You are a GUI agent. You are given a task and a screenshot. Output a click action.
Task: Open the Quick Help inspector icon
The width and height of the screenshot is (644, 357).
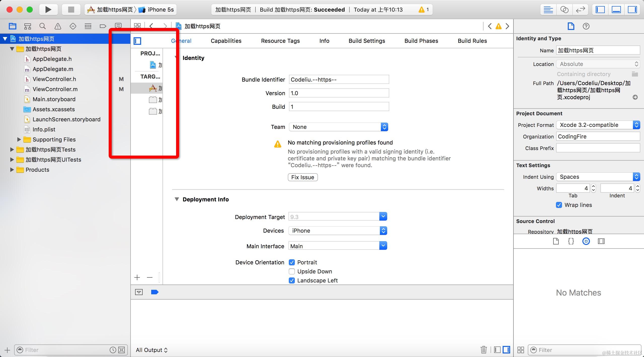[x=586, y=26]
